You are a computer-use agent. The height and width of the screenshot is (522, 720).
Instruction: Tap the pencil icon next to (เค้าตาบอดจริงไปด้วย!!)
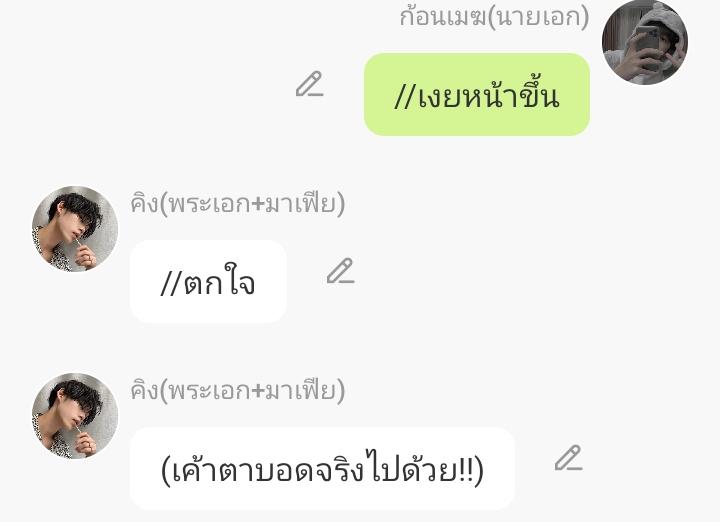tap(568, 458)
